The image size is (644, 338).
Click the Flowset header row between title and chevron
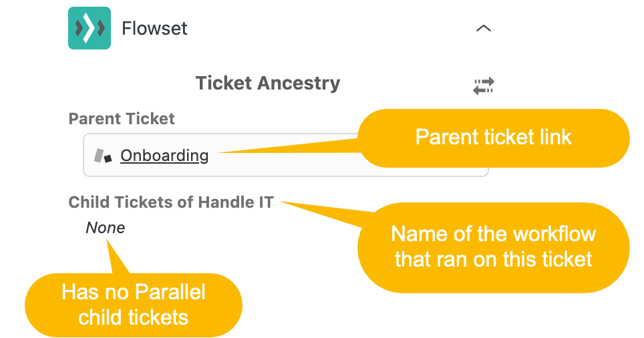[x=329, y=28]
